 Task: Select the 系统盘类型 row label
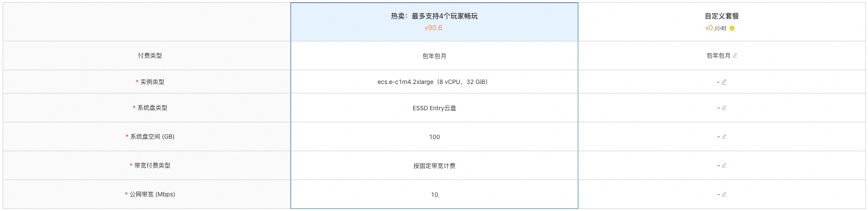click(x=152, y=108)
